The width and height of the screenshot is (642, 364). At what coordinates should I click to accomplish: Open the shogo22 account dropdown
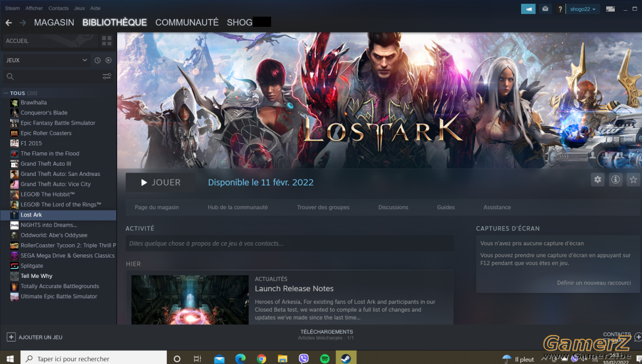pyautogui.click(x=583, y=9)
